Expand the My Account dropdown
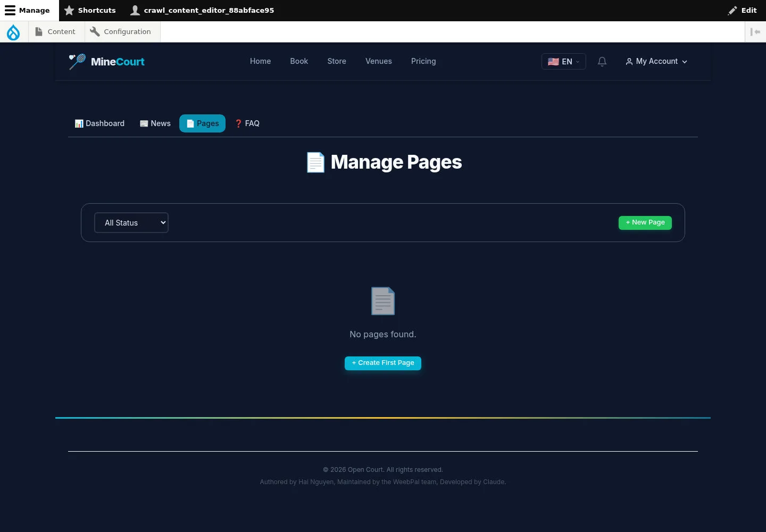Image resolution: width=766 pixels, height=532 pixels. click(656, 62)
